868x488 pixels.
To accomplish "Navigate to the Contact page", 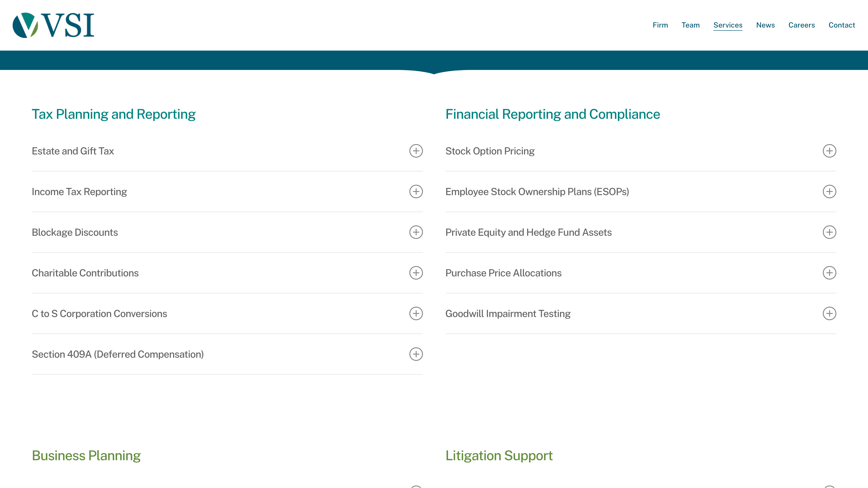I will pyautogui.click(x=841, y=25).
